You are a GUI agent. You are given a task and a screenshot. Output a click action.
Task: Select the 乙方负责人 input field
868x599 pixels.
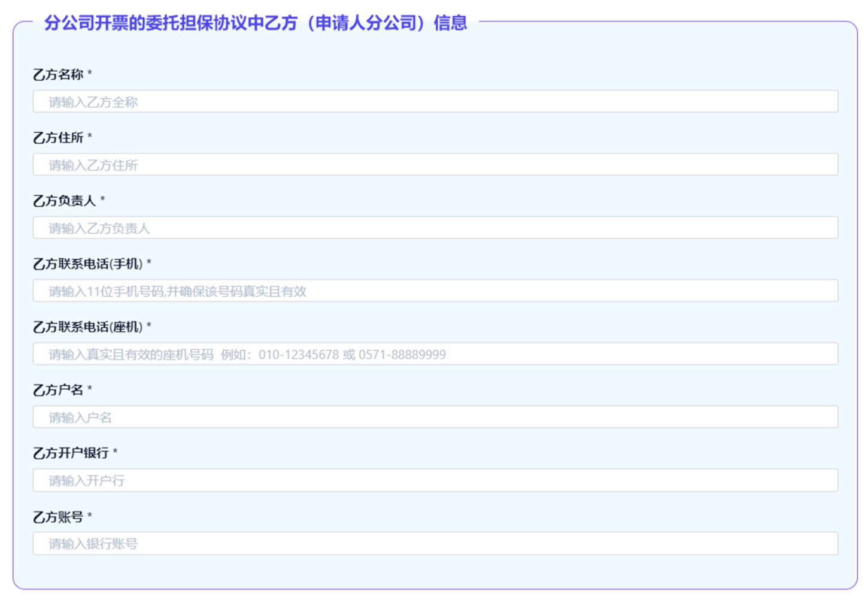coord(435,228)
